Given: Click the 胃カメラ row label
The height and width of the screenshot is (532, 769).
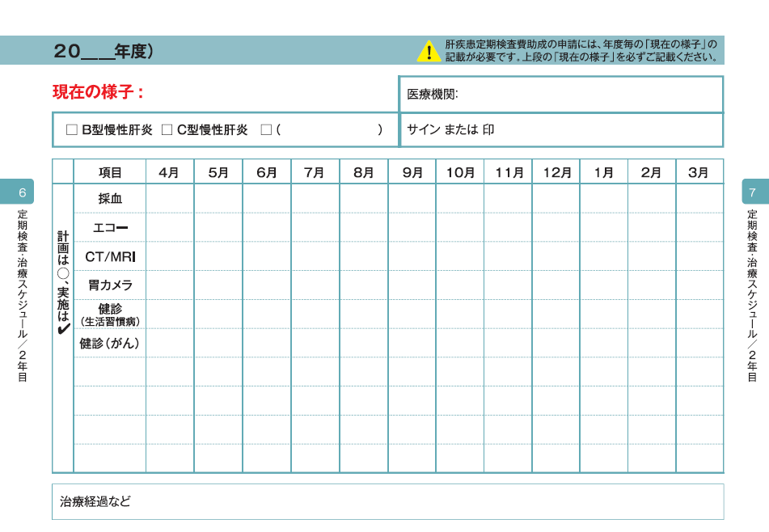Looking at the screenshot, I should 110,285.
